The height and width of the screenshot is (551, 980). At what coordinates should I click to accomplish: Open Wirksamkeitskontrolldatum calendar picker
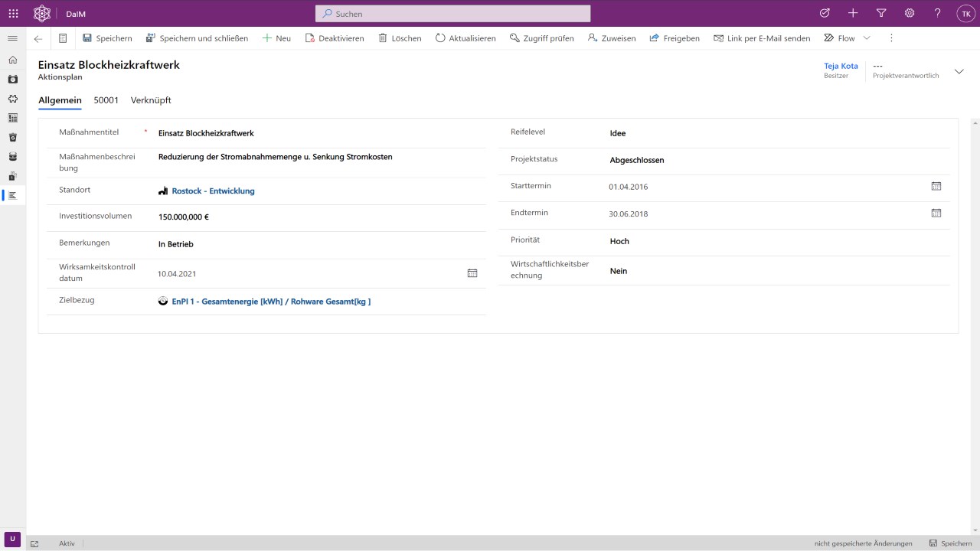pos(472,272)
